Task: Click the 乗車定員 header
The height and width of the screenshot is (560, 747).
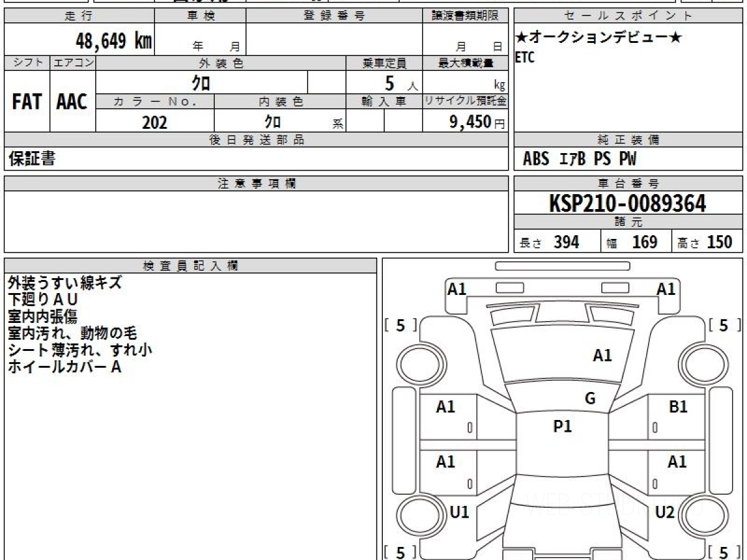Action: tap(384, 63)
